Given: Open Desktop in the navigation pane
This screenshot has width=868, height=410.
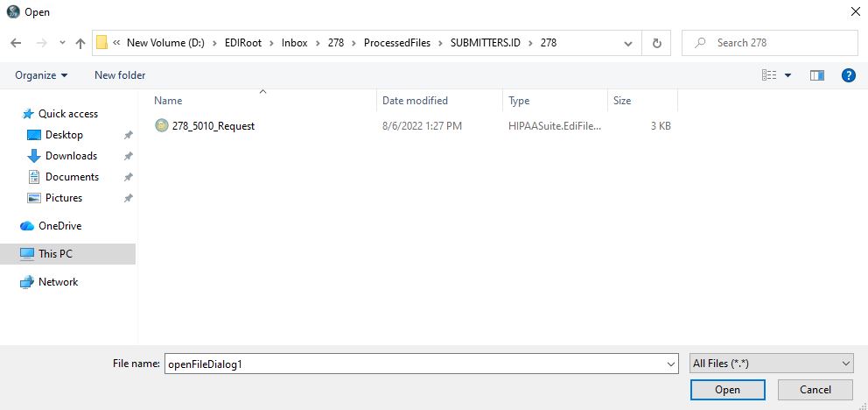Looking at the screenshot, I should pos(64,135).
